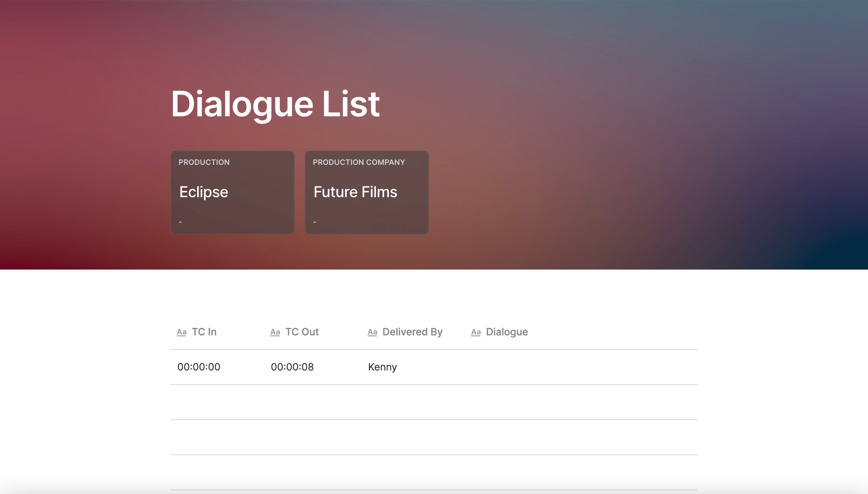This screenshot has height=494, width=868.
Task: Select the 00:00:00 timecode cell
Action: (x=199, y=367)
